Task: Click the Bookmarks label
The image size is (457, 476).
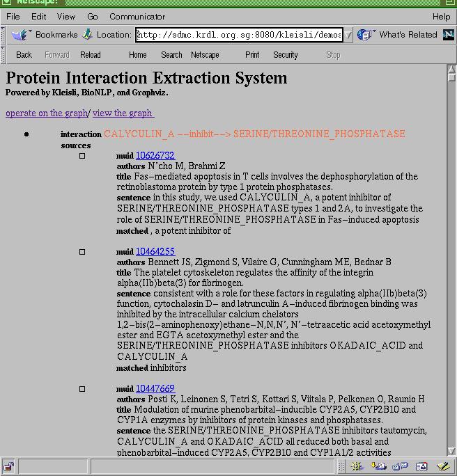Action: coord(56,35)
